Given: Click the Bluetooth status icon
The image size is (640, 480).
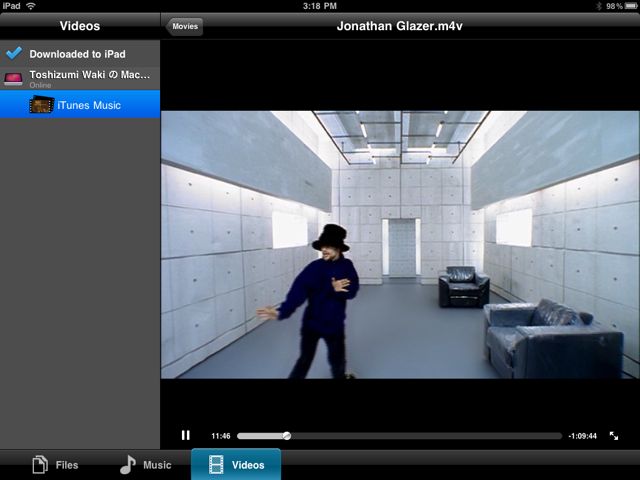Looking at the screenshot, I should pyautogui.click(x=599, y=6).
